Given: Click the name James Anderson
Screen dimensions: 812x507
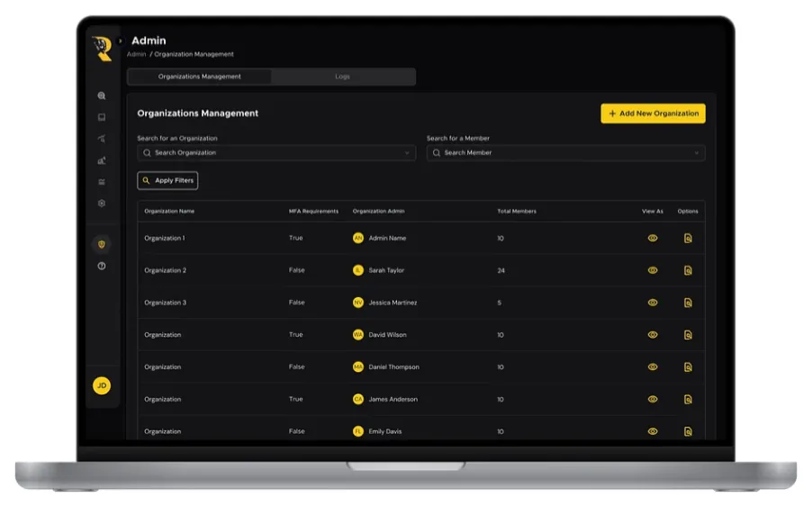Looking at the screenshot, I should 393,399.
